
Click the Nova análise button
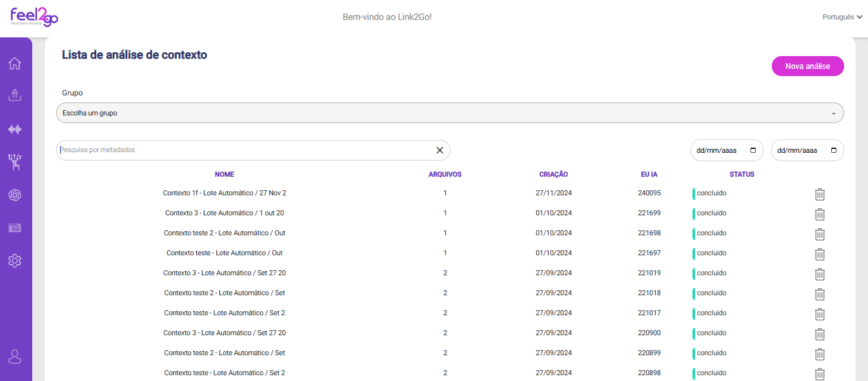[x=807, y=66]
